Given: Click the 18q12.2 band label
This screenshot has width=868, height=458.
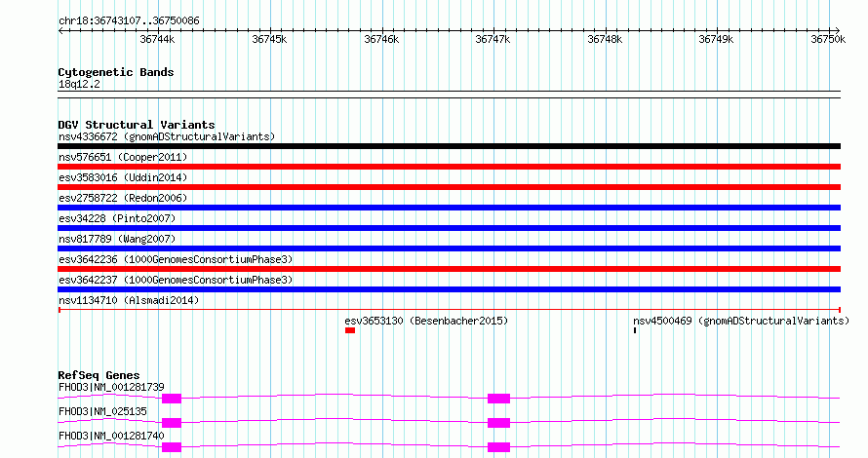Looking at the screenshot, I should click(x=79, y=84).
